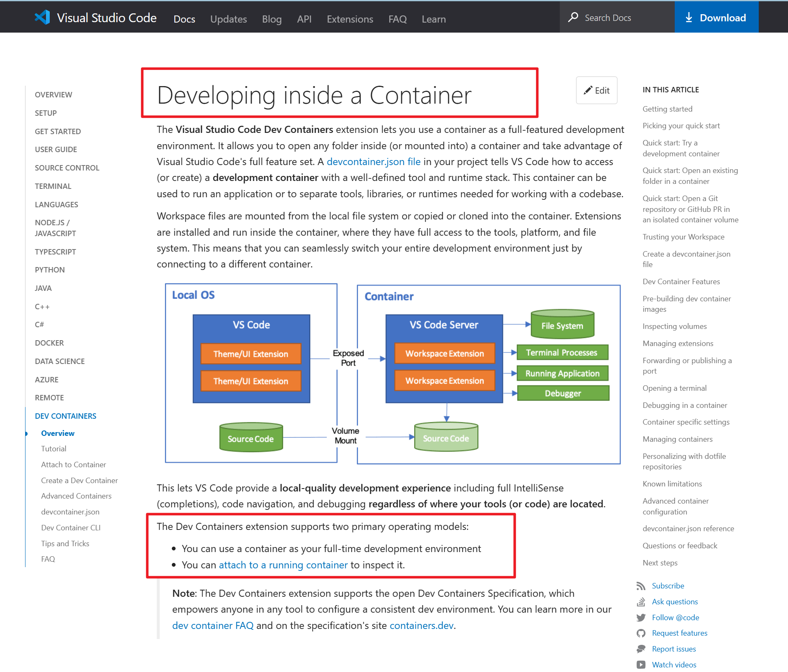Click the pencil icon on Edit button
788x672 pixels.
[x=588, y=90]
